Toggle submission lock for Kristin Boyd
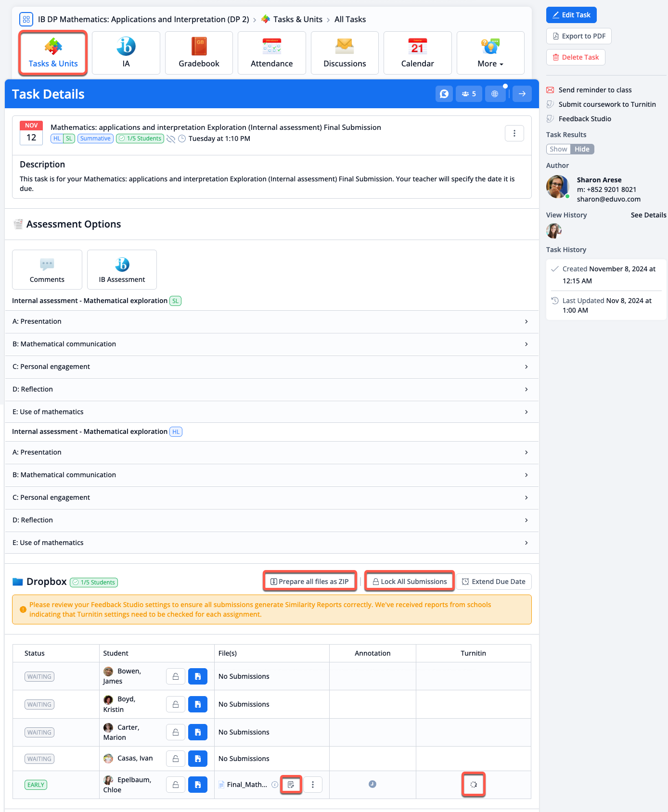 click(x=176, y=704)
